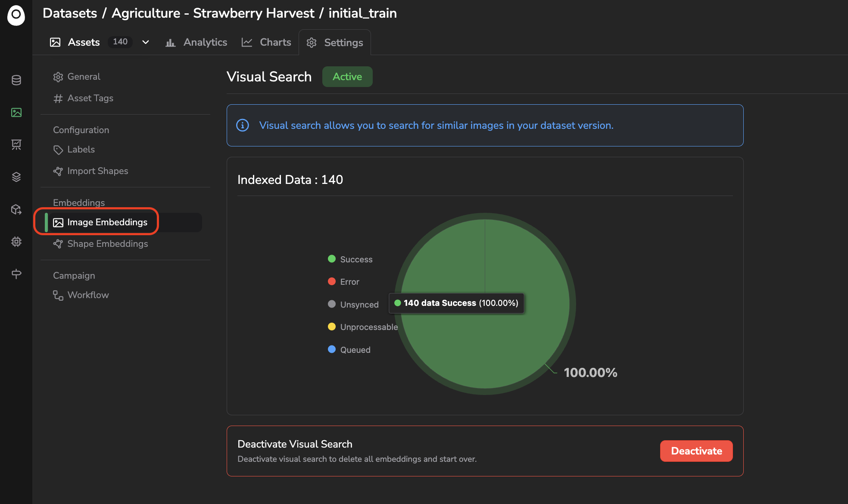This screenshot has width=848, height=504.
Task: Toggle the Error legend red dot
Action: 332,281
